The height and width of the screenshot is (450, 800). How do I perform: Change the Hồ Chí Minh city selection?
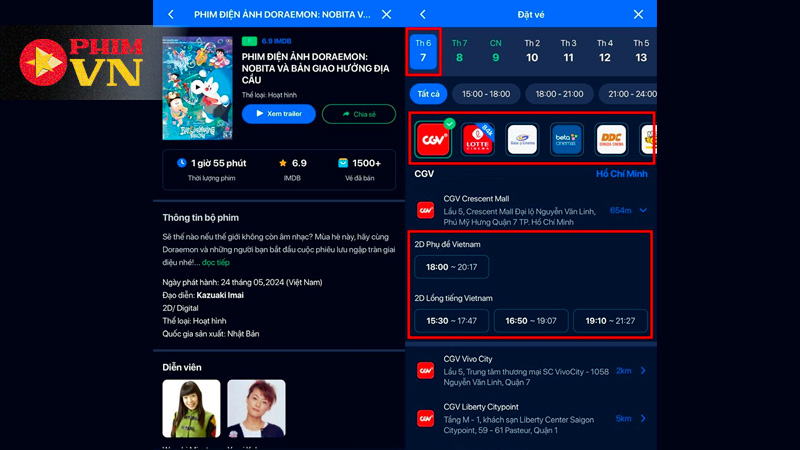point(621,174)
